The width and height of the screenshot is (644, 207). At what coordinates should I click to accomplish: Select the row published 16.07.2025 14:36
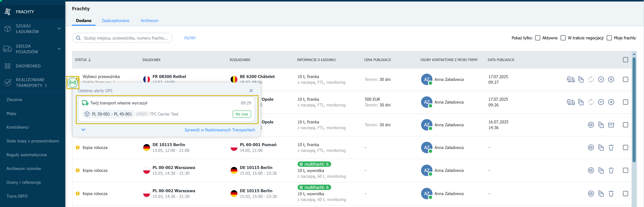pos(626,125)
